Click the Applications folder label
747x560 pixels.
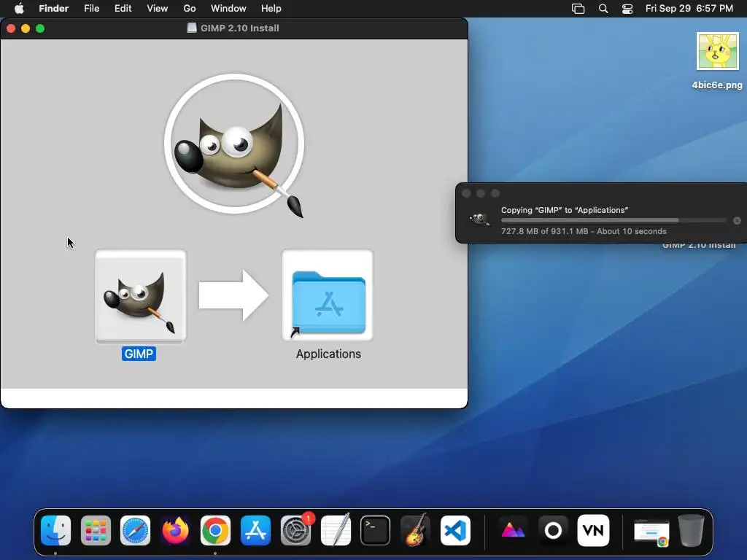point(328,354)
